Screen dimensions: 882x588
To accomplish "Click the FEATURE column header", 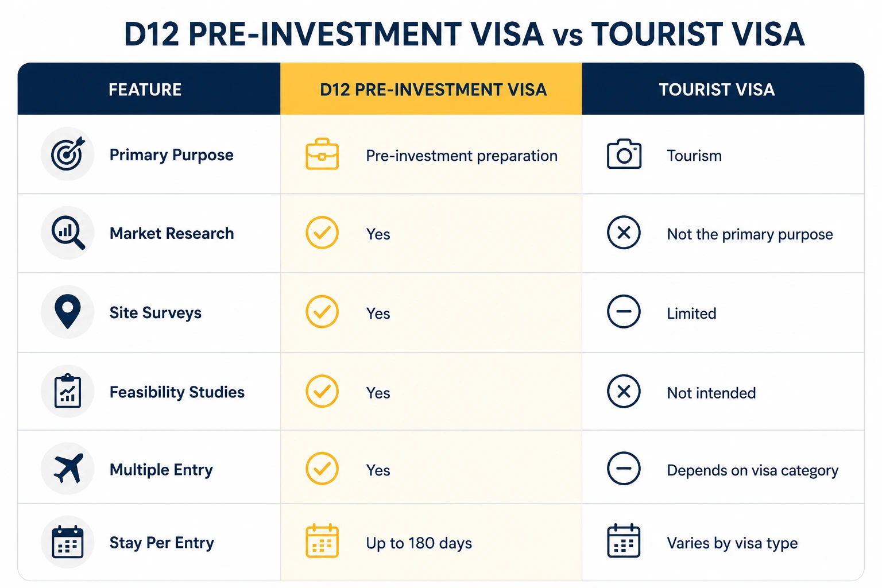I will pyautogui.click(x=149, y=89).
